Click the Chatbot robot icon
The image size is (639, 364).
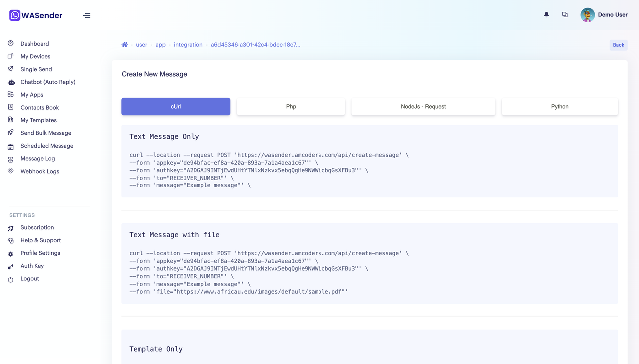pyautogui.click(x=11, y=82)
